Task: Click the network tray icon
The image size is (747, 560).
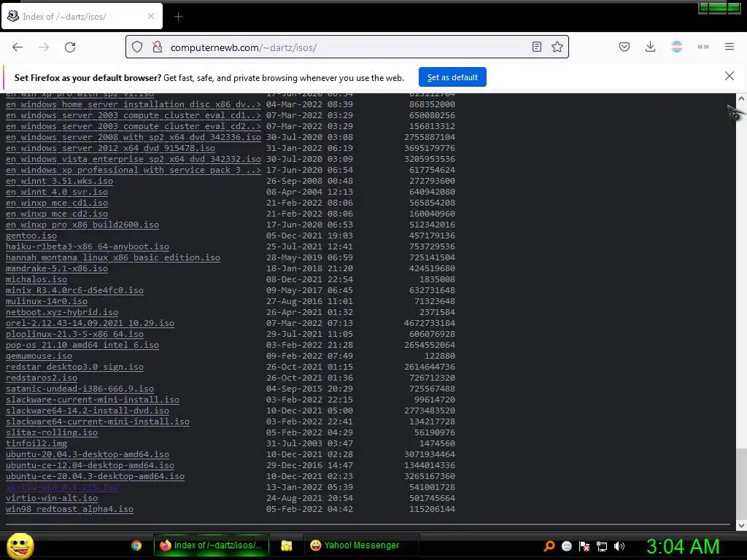Action: click(x=602, y=546)
